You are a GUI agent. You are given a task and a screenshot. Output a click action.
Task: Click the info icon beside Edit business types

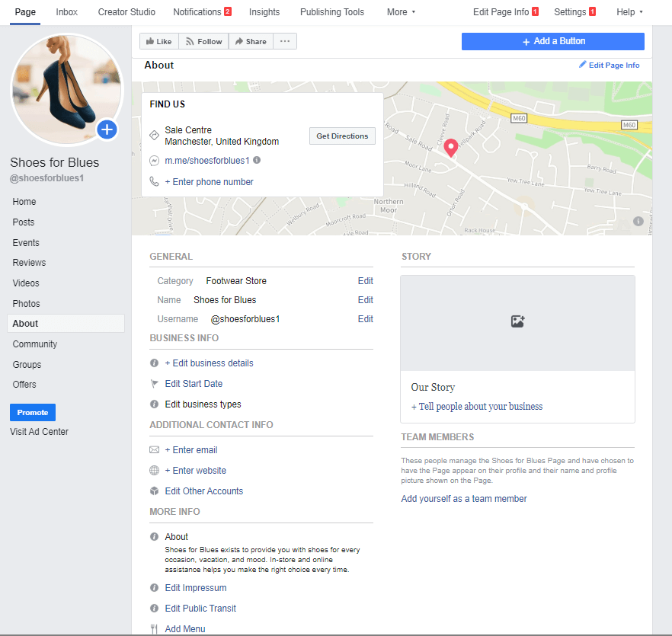tap(154, 404)
